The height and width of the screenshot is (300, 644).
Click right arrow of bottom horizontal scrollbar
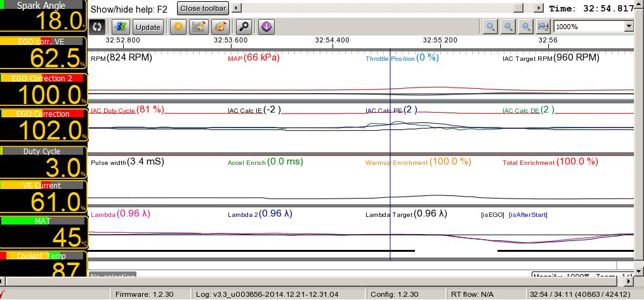(x=629, y=282)
